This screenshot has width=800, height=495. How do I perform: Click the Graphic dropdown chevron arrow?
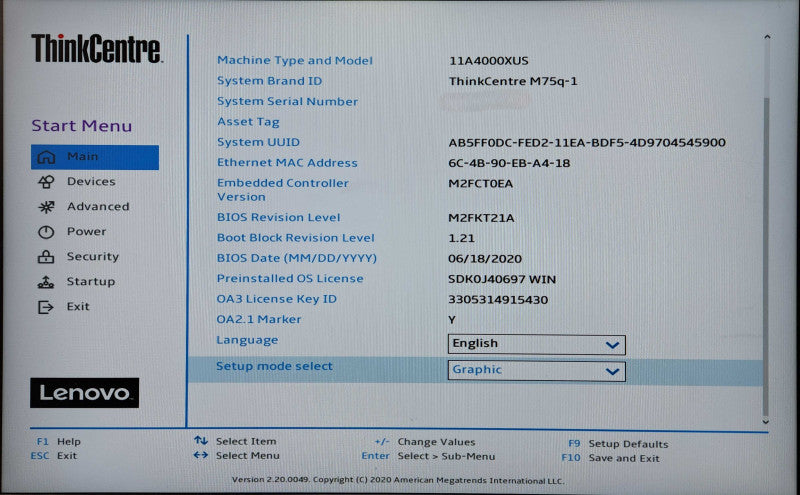coord(612,371)
